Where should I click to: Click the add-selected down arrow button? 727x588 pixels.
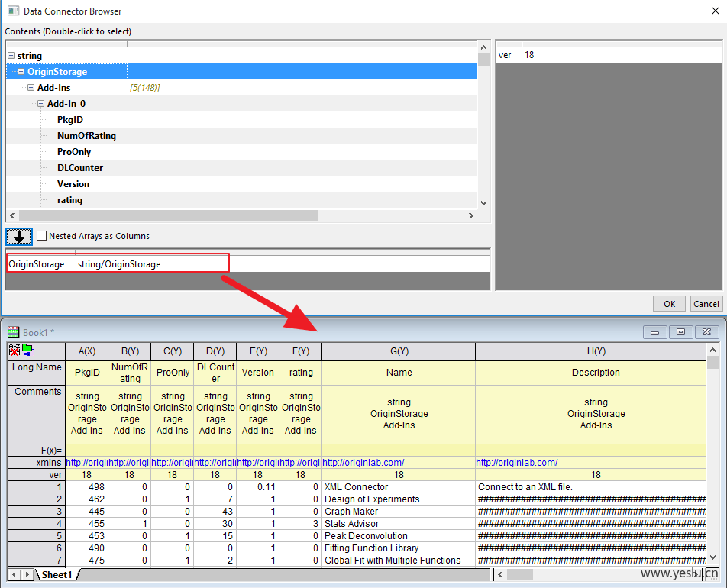(x=19, y=237)
